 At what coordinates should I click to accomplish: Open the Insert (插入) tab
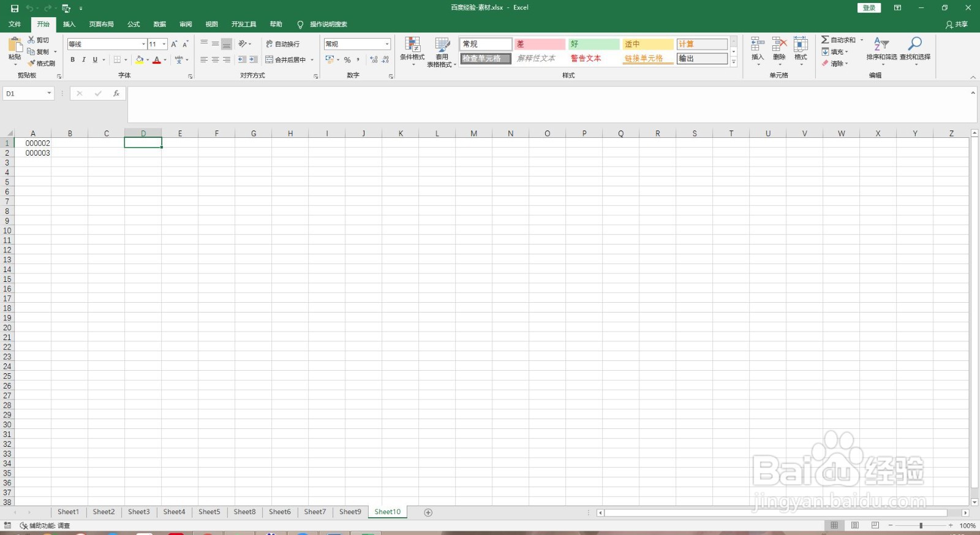69,25
